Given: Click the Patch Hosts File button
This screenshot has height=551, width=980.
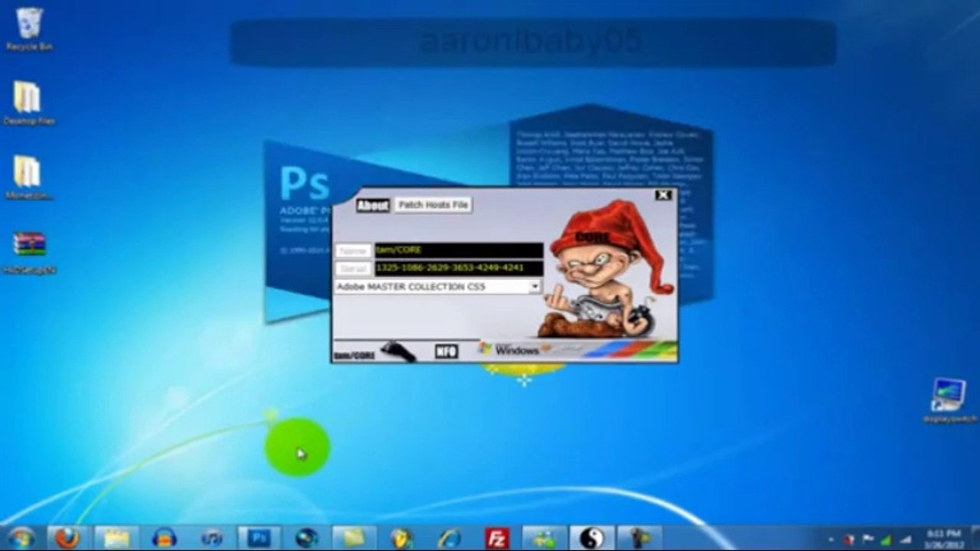Looking at the screenshot, I should coord(433,205).
